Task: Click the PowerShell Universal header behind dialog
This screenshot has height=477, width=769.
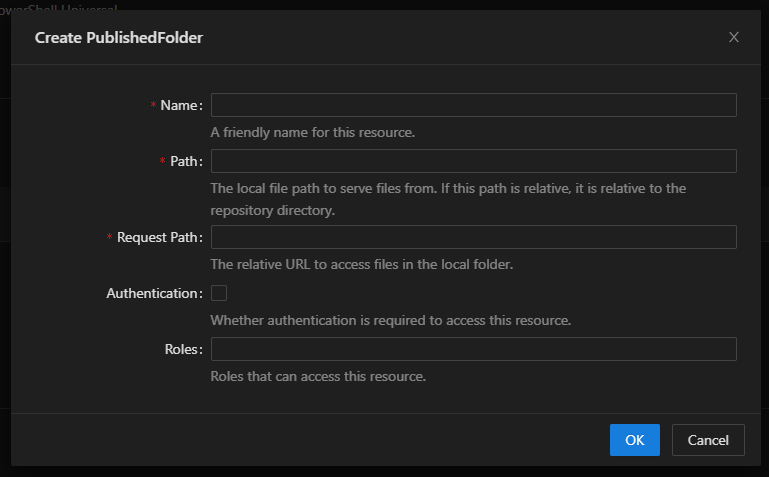Action: pos(60,7)
